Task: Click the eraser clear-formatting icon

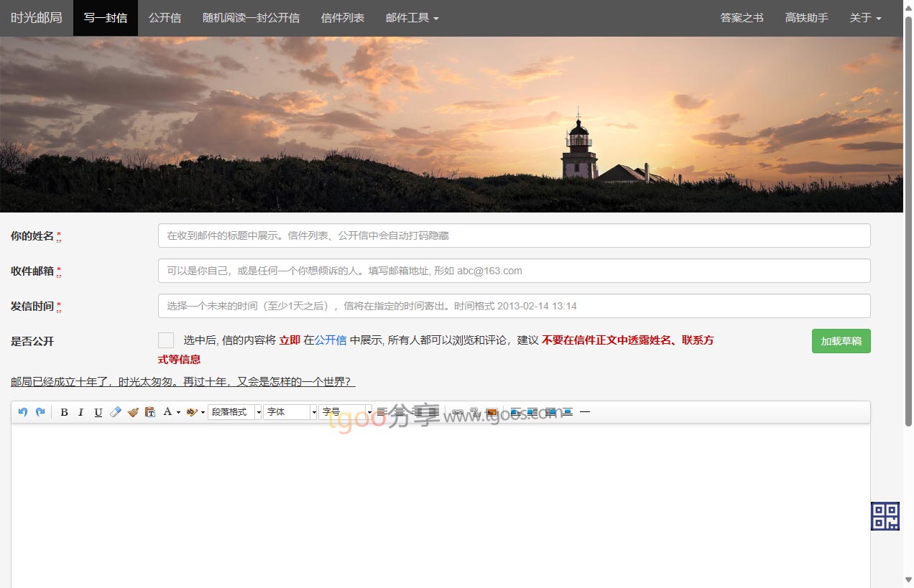Action: point(116,412)
